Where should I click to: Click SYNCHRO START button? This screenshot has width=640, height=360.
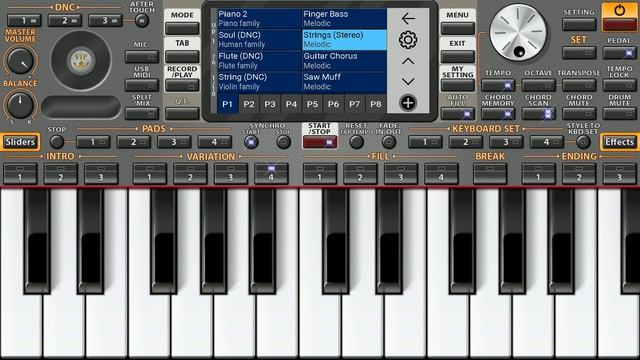pos(251,142)
